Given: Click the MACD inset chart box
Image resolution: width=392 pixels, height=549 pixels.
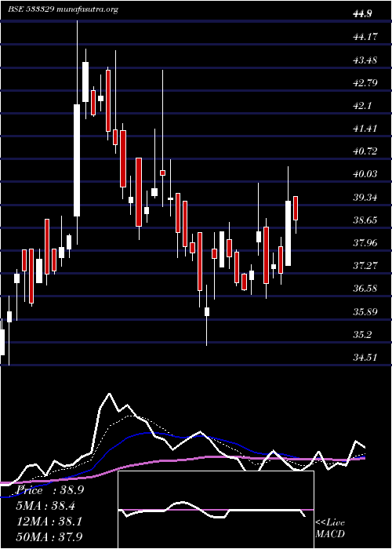Looking at the screenshot, I should [x=216, y=510].
